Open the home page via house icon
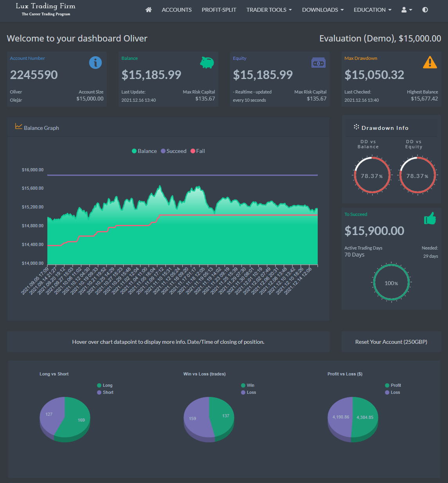Viewport: 448px width, 483px height. 148,10
